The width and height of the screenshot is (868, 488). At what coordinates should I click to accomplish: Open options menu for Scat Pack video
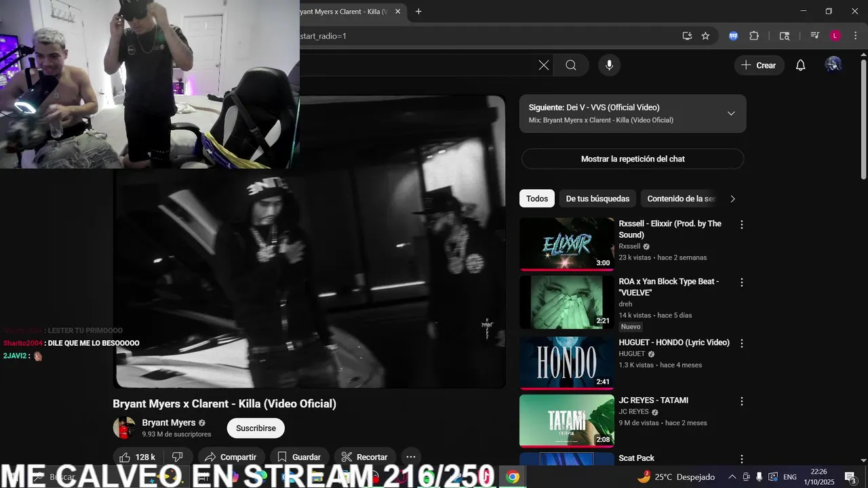click(741, 459)
